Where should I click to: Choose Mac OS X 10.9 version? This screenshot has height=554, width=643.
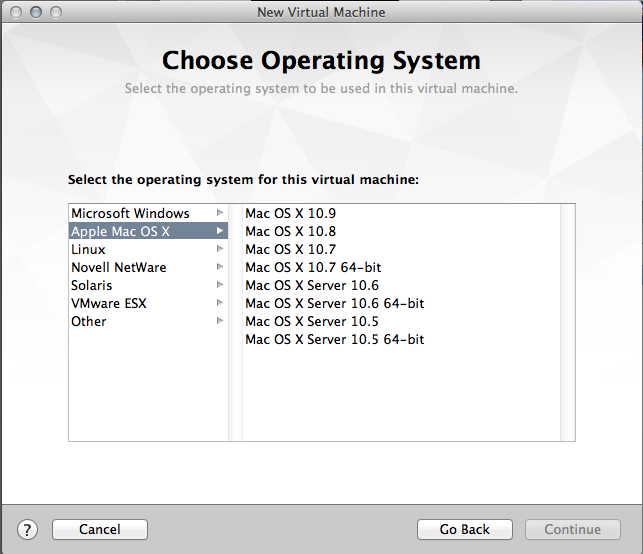click(x=401, y=213)
